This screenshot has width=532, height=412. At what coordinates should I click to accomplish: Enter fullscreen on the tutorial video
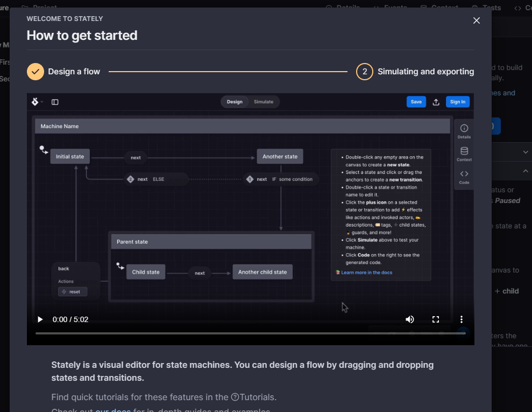point(436,319)
